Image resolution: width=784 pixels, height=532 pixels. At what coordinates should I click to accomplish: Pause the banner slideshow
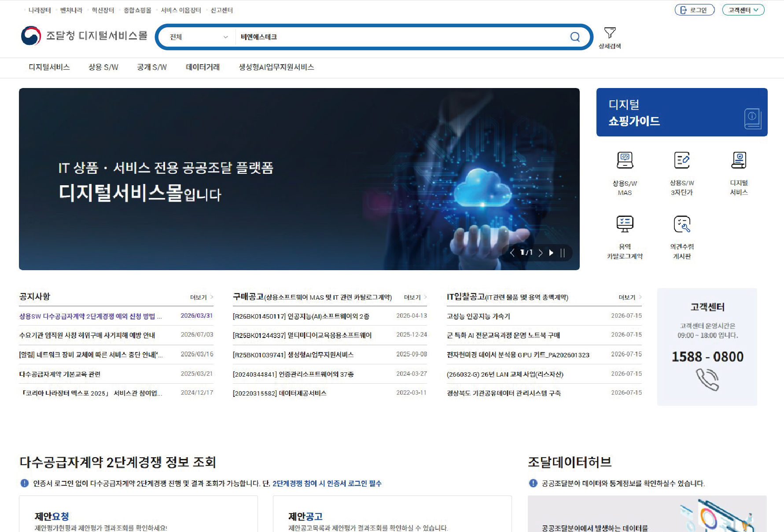click(563, 253)
